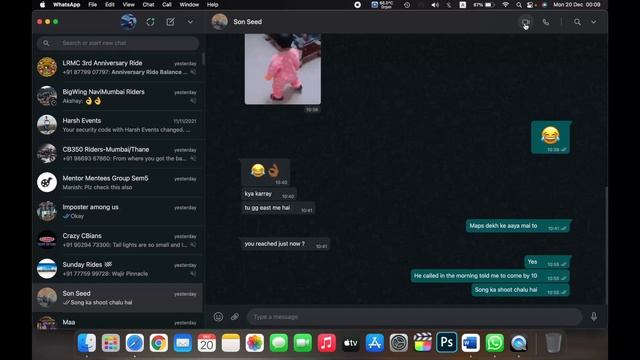Screen dimensions: 640x360
Task: Open Son Seed contact profile picture
Action: [x=220, y=22]
